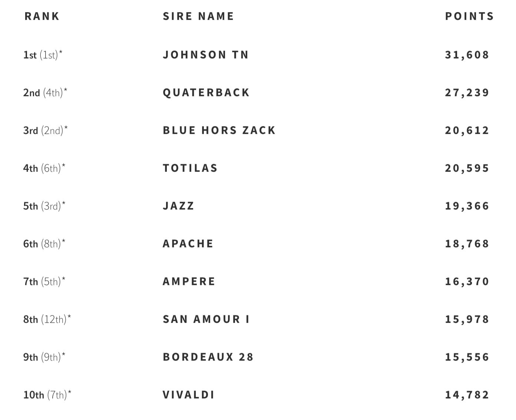Click the 2nd (4th) rank cell
516x420 pixels.
[x=45, y=93]
